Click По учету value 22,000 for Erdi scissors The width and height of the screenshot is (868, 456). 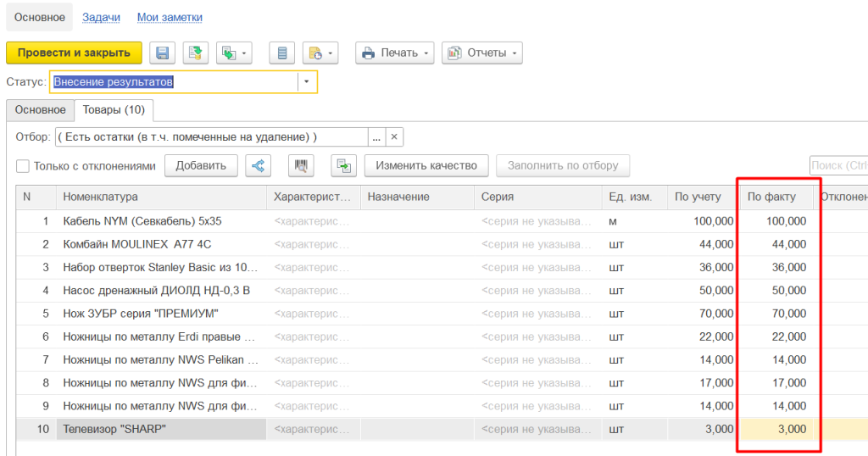[716, 337]
